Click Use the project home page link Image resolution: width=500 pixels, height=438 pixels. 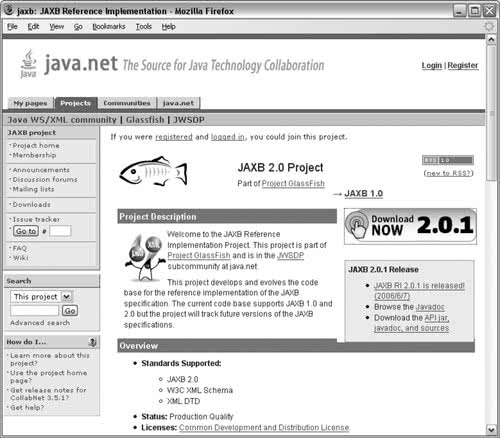click(x=49, y=377)
